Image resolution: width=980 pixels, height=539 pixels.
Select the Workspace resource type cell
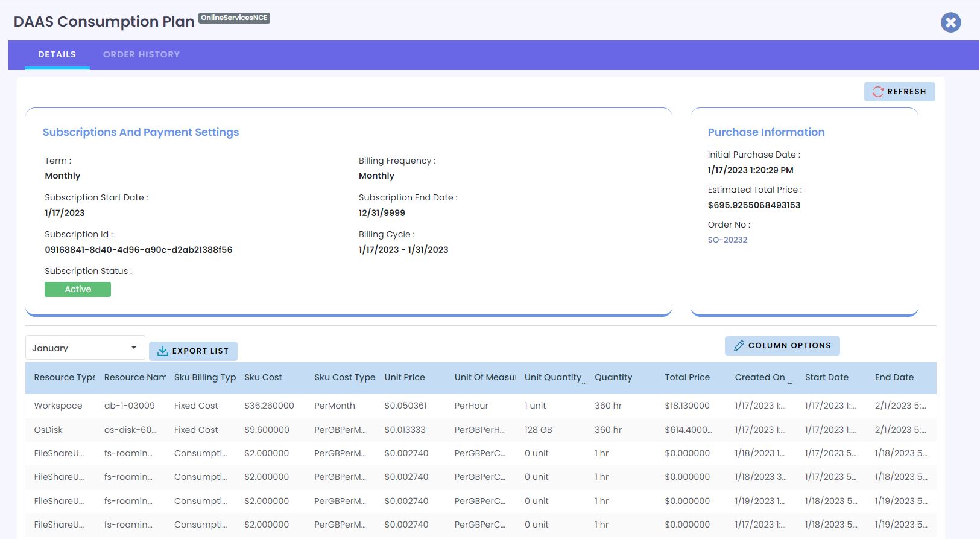(58, 406)
